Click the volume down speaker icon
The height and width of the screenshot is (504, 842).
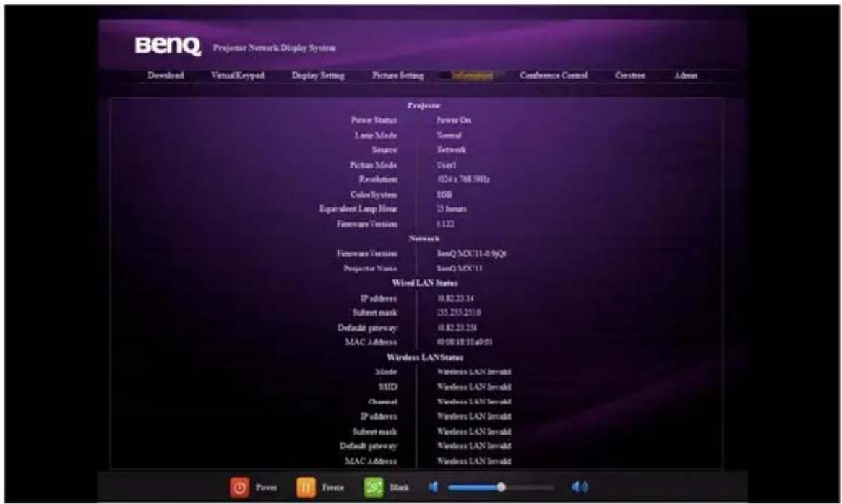[x=434, y=487]
